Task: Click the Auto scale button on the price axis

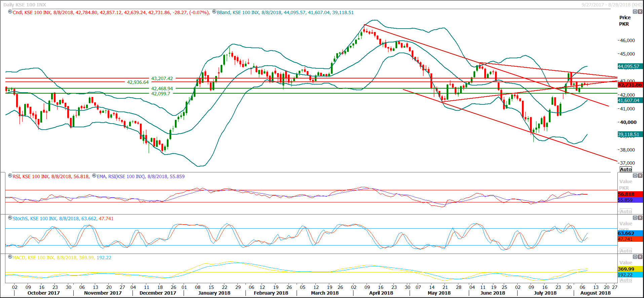Action: tap(626, 169)
